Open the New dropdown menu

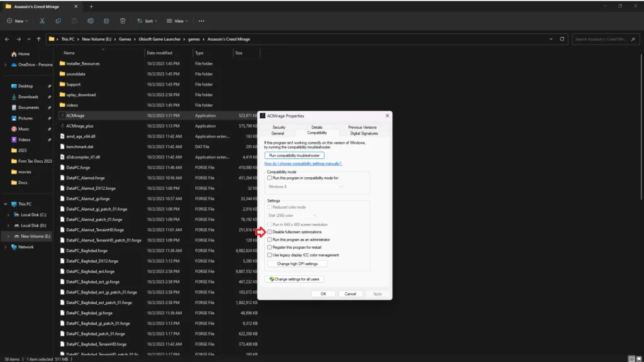tap(17, 21)
